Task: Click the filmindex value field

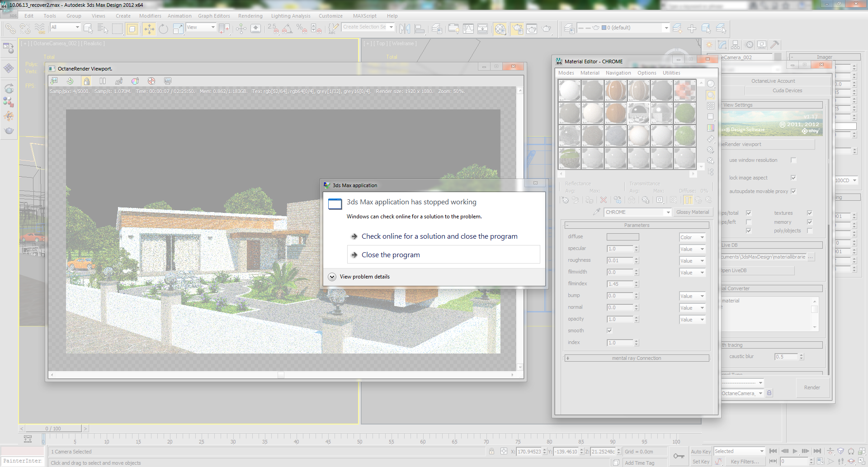Action: (620, 284)
